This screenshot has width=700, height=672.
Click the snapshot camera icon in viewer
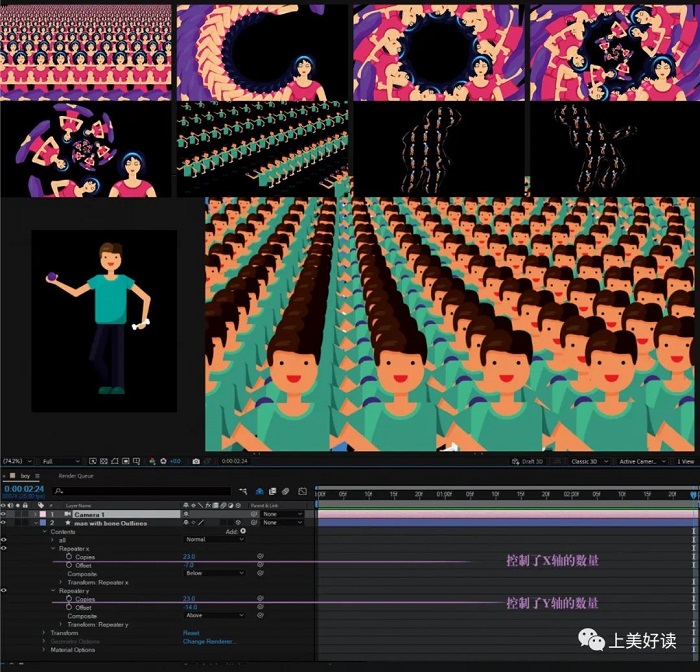(196, 461)
